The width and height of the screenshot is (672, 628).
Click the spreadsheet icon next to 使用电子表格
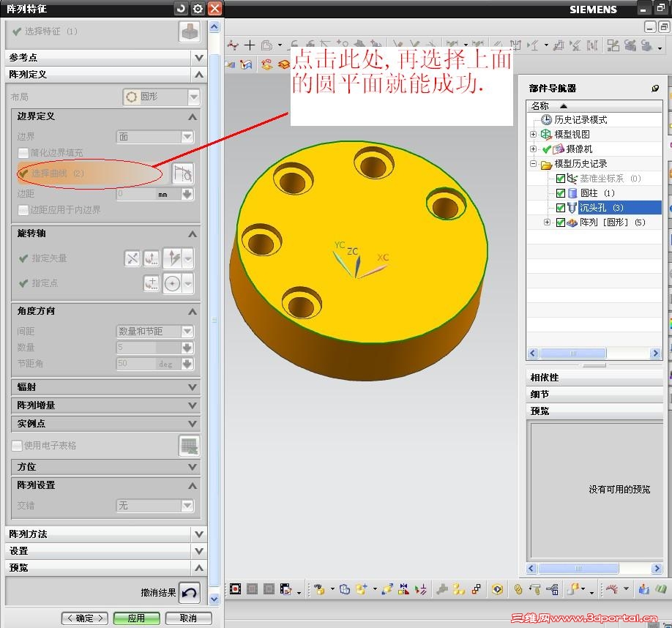pos(190,446)
